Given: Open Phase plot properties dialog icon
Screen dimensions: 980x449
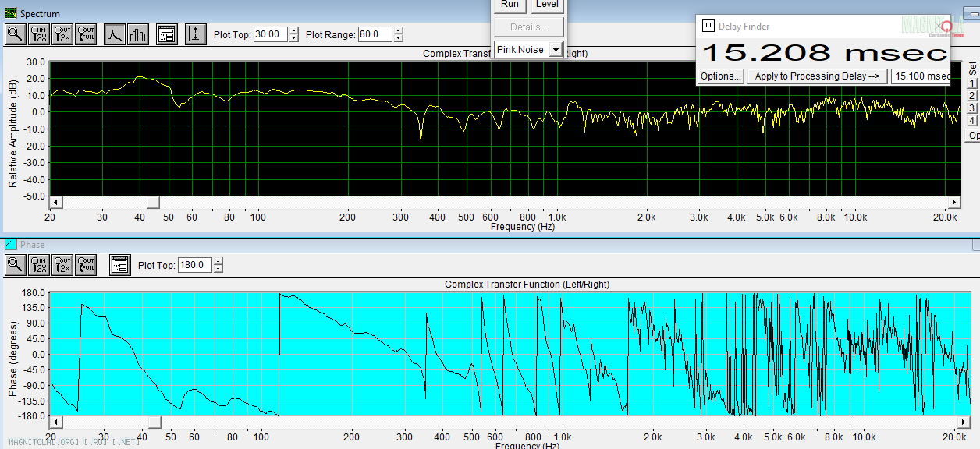Looking at the screenshot, I should [120, 265].
